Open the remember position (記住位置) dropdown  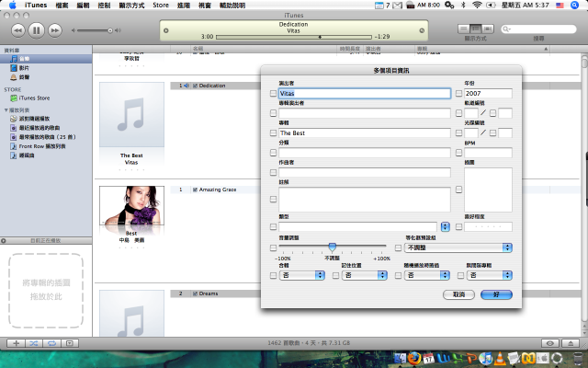pyautogui.click(x=365, y=275)
